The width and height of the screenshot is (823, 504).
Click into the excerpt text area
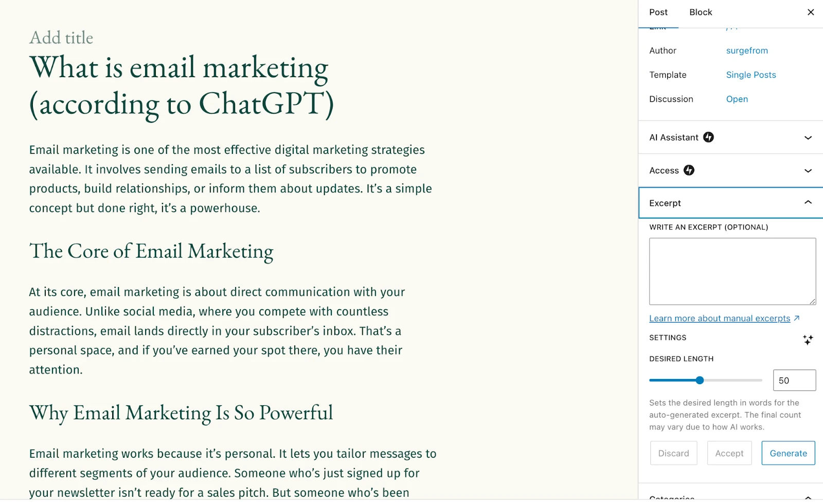pyautogui.click(x=732, y=271)
